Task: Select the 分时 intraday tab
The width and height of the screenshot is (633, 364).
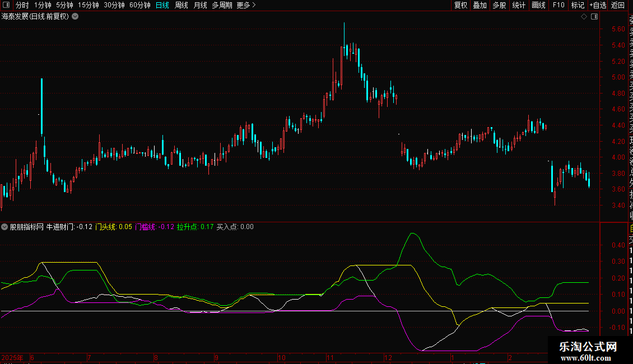Action: (22, 5)
